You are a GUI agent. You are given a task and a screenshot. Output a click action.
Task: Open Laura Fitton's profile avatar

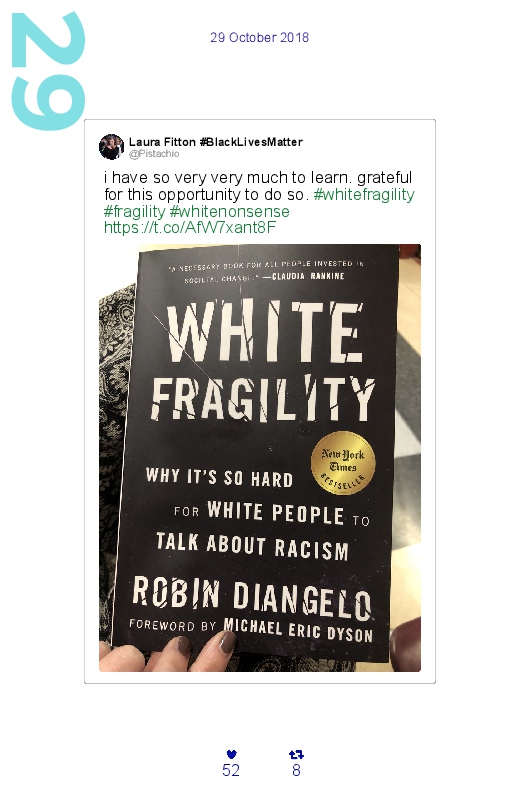[x=111, y=147]
